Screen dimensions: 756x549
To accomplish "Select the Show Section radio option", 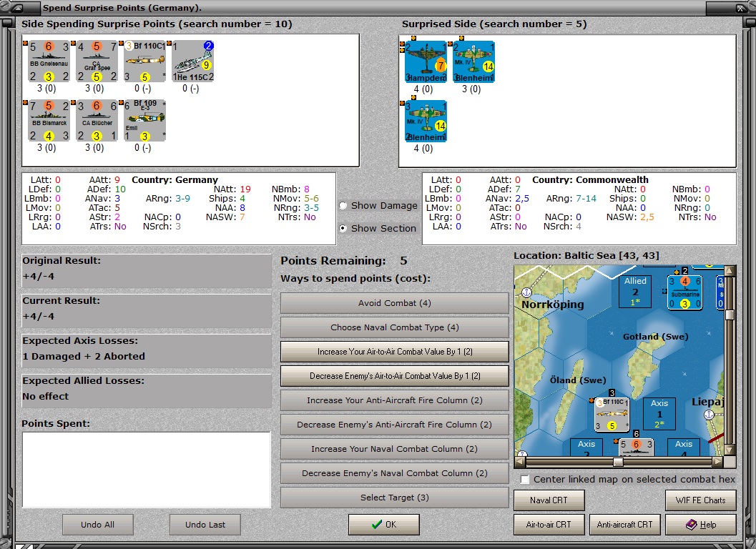I will (x=343, y=229).
